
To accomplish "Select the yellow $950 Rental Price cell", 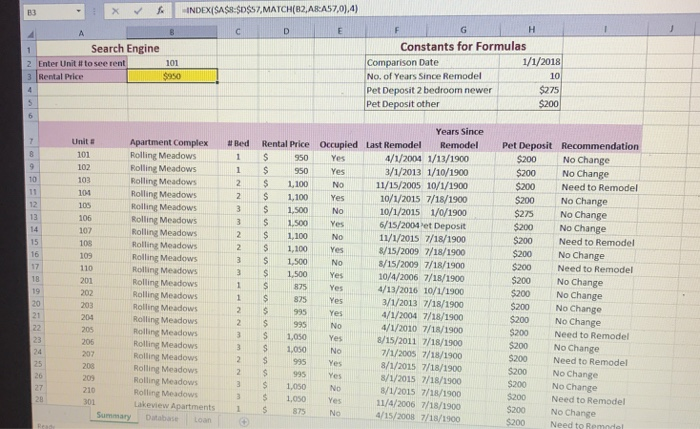I will click(172, 76).
